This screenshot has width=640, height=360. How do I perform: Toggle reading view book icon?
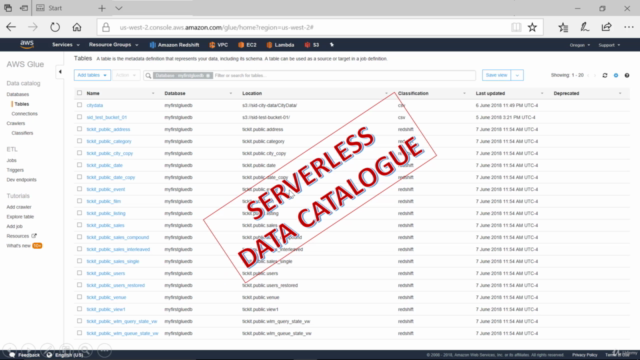[516, 27]
